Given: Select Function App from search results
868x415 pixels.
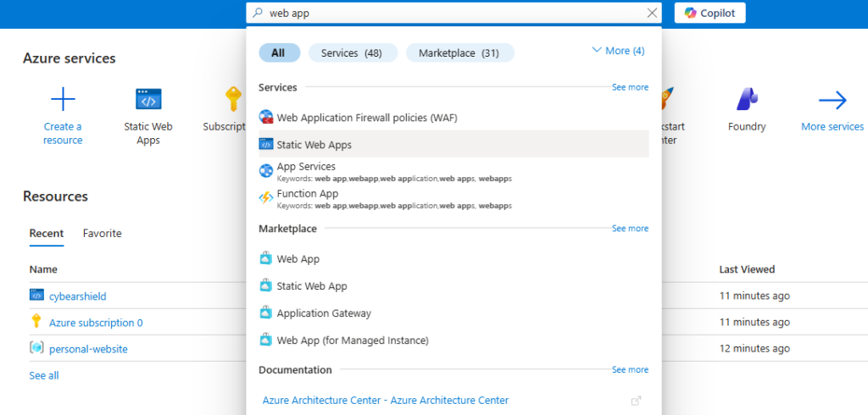Looking at the screenshot, I should coord(307,194).
